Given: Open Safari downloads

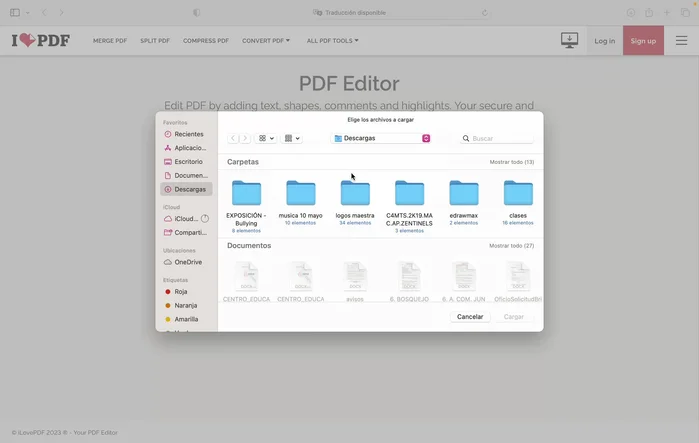Looking at the screenshot, I should point(630,12).
